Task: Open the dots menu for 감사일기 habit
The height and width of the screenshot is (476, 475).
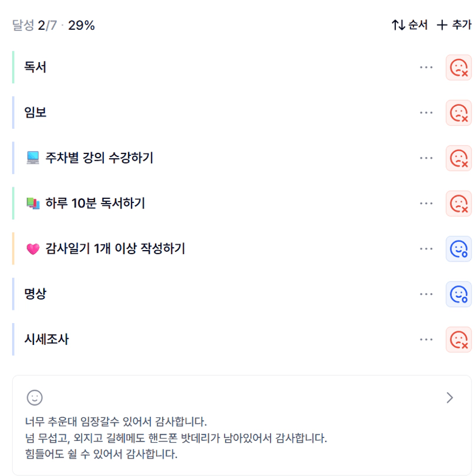Action: click(426, 248)
